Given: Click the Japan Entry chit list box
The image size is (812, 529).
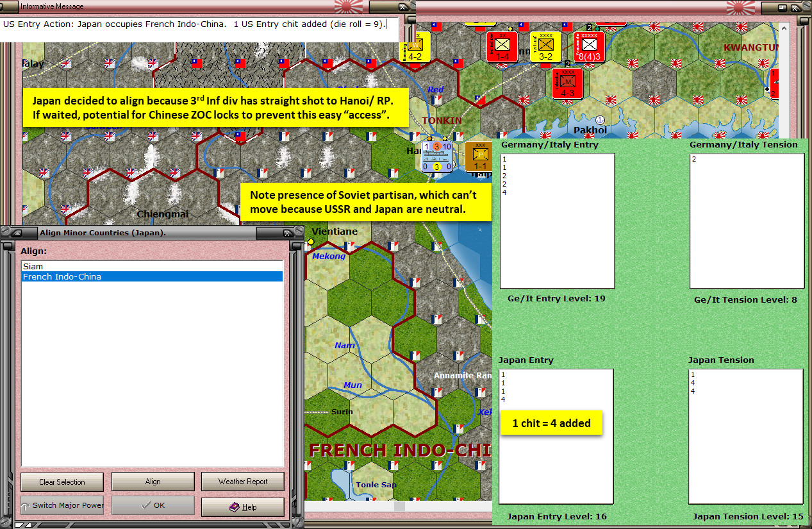Looking at the screenshot, I should 556,437.
